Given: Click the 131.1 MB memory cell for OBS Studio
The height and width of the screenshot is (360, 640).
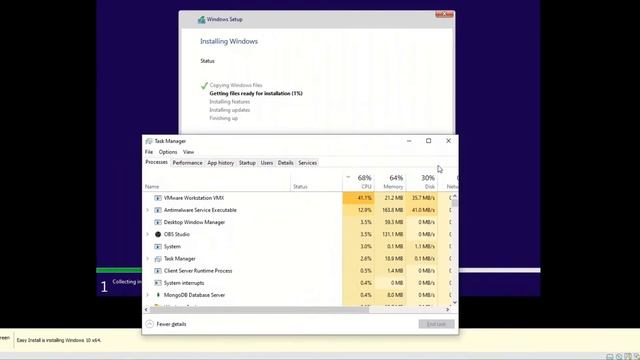Looking at the screenshot, I should click(x=390, y=234).
